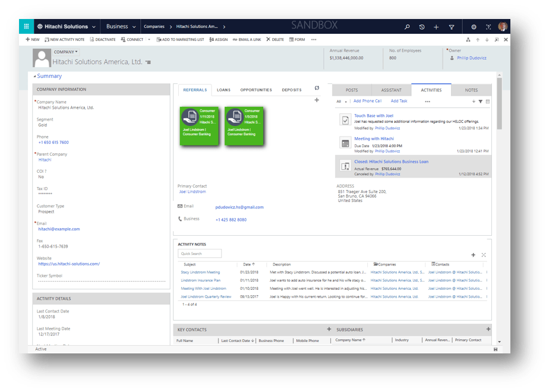
Task: Open the app launcher waffle menu
Action: pos(26,26)
